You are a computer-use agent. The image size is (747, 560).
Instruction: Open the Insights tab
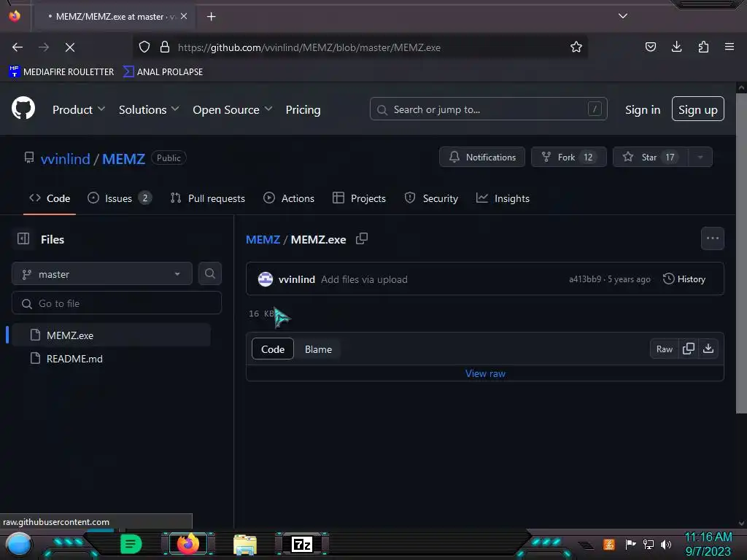pyautogui.click(x=503, y=198)
